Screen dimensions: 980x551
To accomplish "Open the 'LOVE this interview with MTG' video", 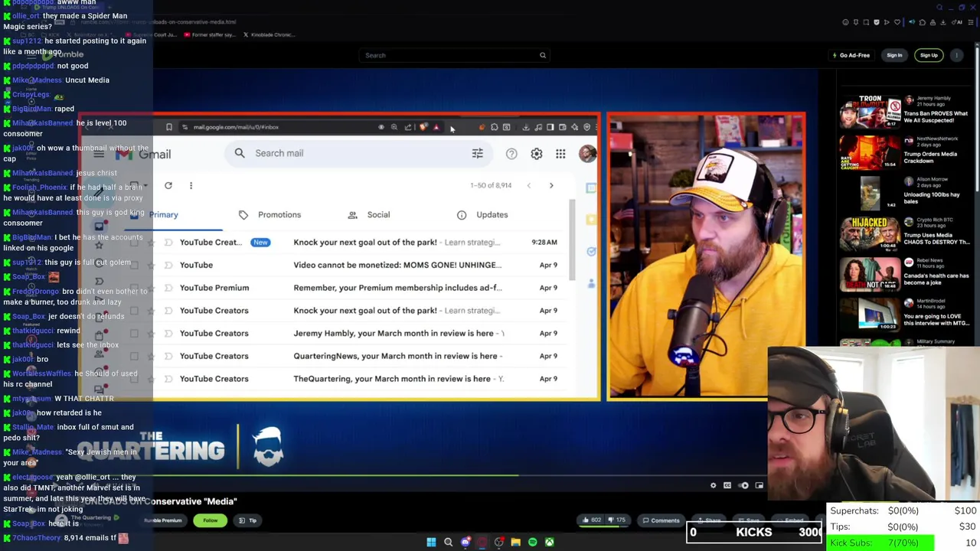I will pos(904,315).
